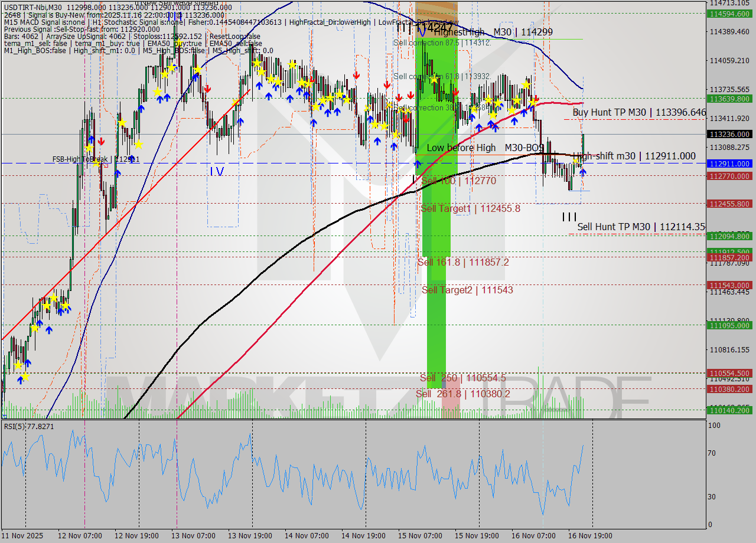The image size is (756, 543).
Task: Click the 11 Nov 2025 axis label
Action: pos(22,536)
